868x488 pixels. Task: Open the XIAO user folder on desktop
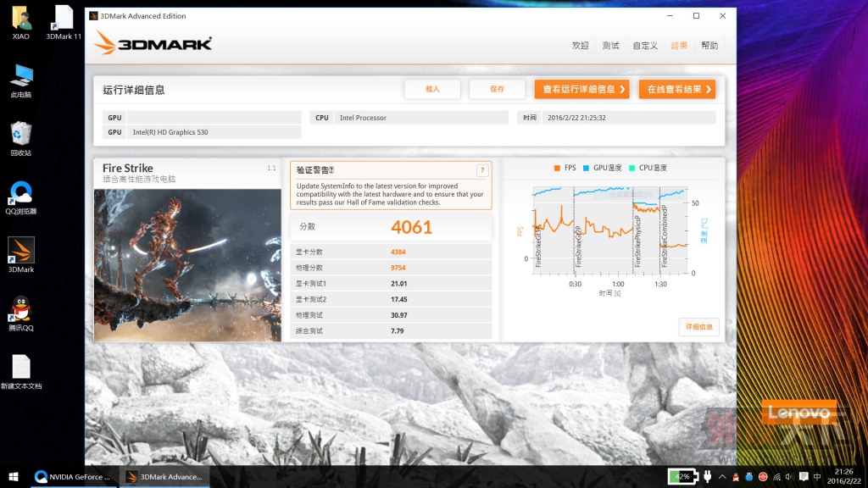click(x=21, y=22)
